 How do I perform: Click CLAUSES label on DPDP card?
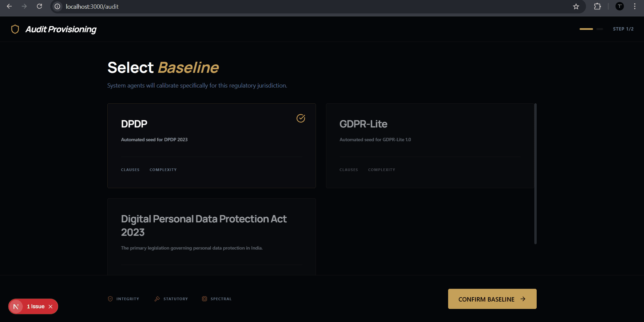[x=130, y=170]
